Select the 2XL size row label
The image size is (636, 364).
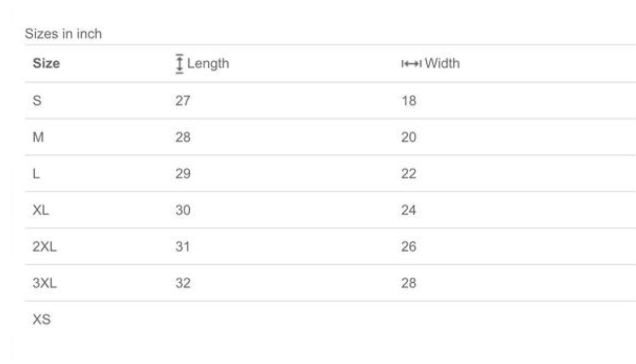[x=45, y=247]
